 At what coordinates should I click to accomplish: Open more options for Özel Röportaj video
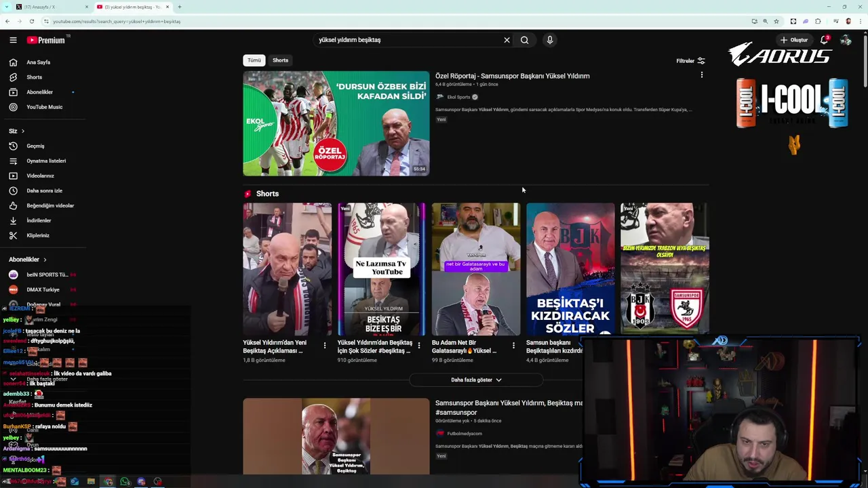(702, 75)
